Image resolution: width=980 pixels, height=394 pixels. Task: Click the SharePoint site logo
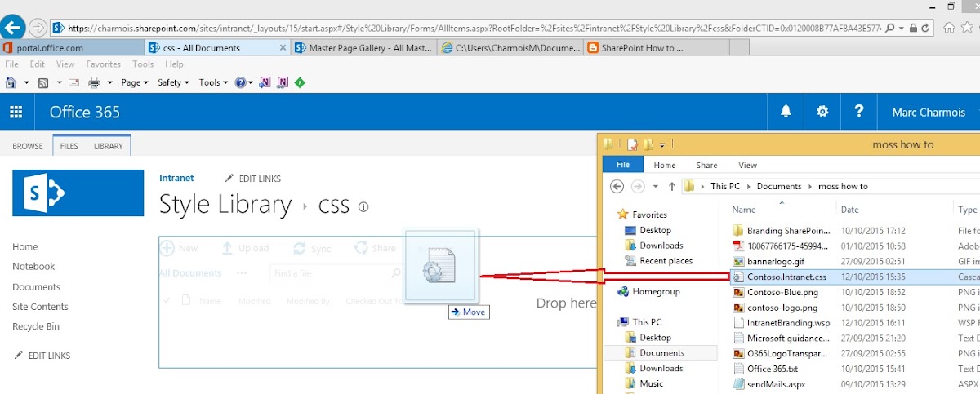[x=78, y=193]
